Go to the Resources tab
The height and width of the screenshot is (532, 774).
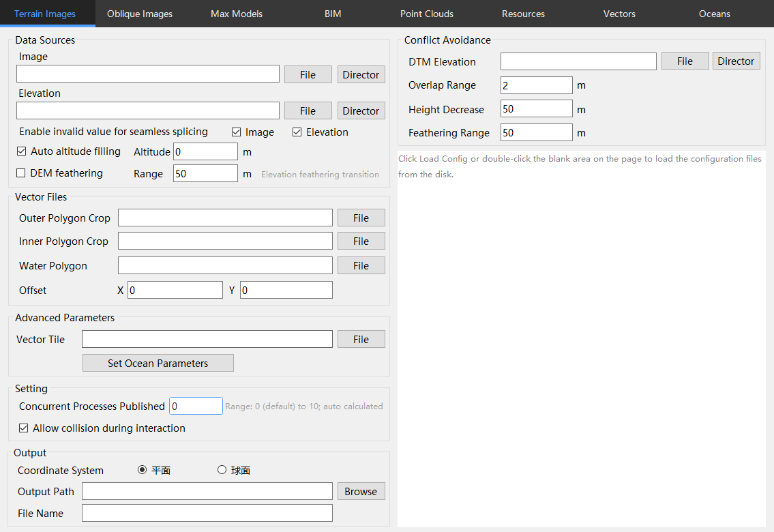523,14
